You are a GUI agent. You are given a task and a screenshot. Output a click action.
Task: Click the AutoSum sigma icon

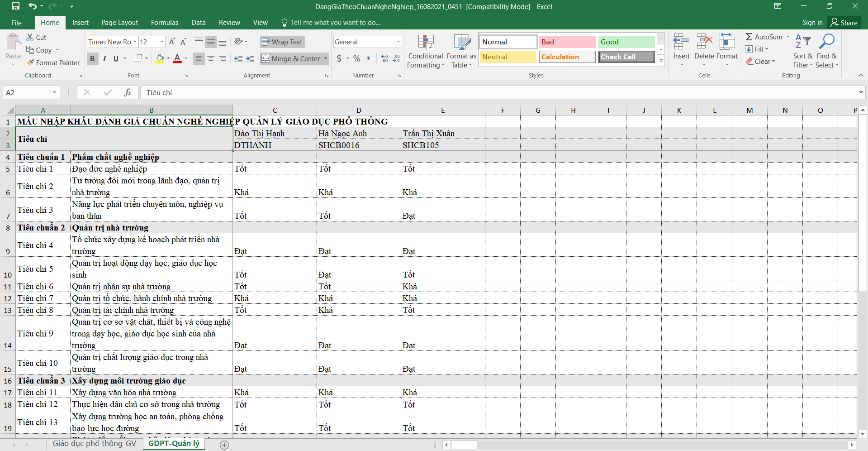(749, 37)
